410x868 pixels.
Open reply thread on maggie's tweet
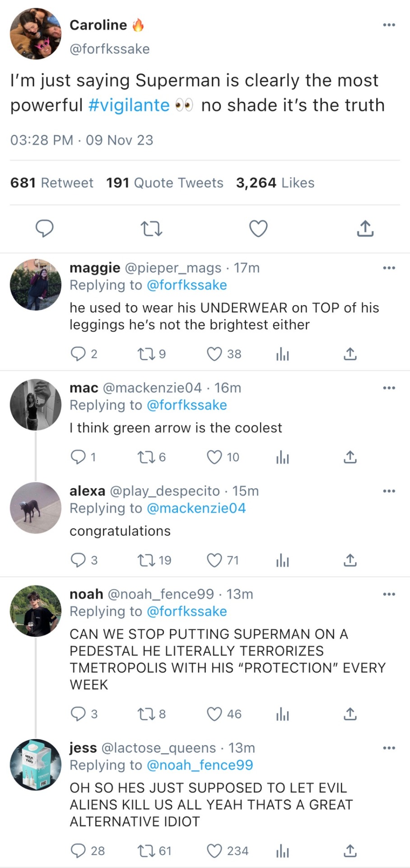(78, 354)
